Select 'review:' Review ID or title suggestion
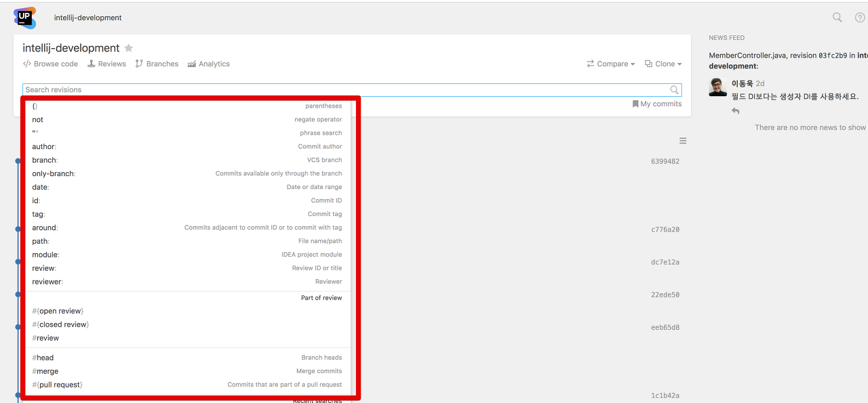Image resolution: width=868 pixels, height=403 pixels. point(187,269)
